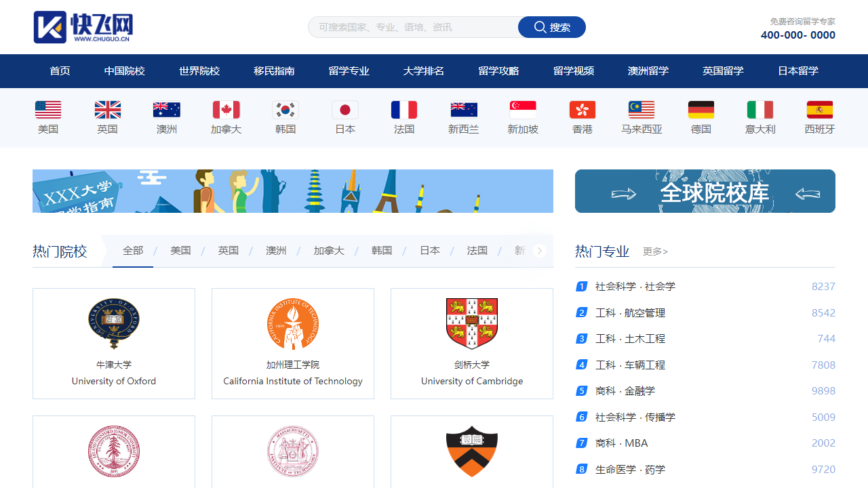Select the 澳洲 Australia flag icon
This screenshot has width=868, height=488.
click(166, 109)
